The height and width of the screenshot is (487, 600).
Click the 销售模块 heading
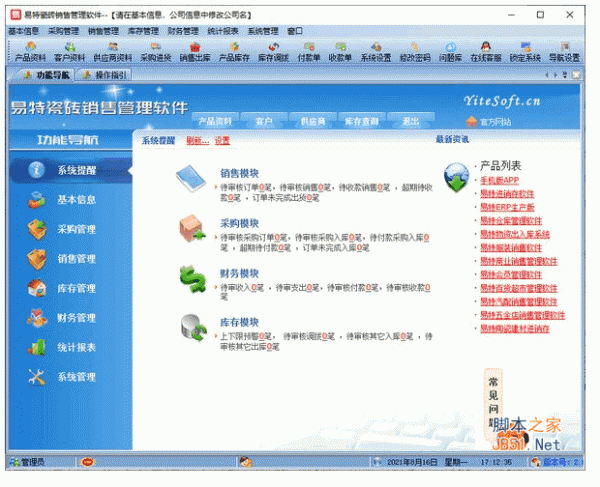coord(240,173)
